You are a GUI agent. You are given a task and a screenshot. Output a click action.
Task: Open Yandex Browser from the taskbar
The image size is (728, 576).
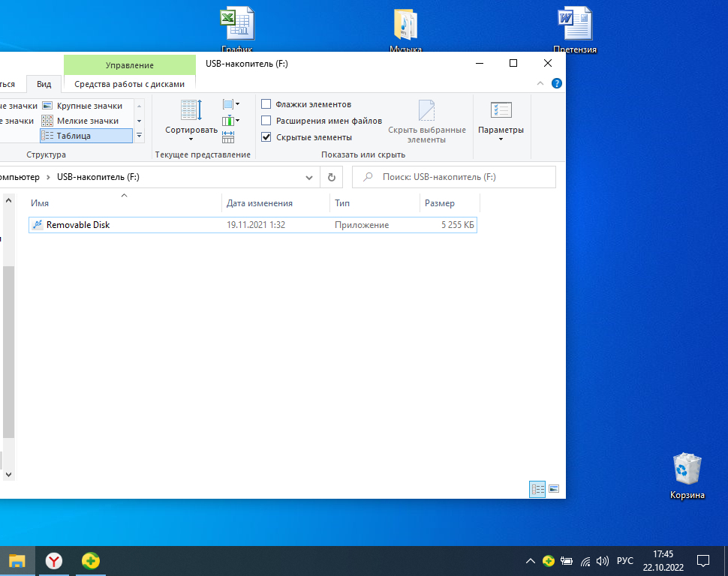point(54,560)
